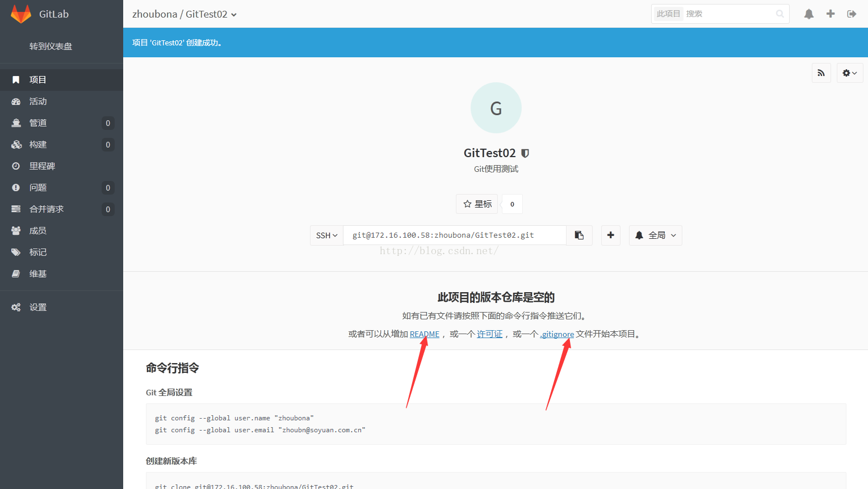Click the users icon beside 成员
The image size is (868, 489).
click(16, 231)
